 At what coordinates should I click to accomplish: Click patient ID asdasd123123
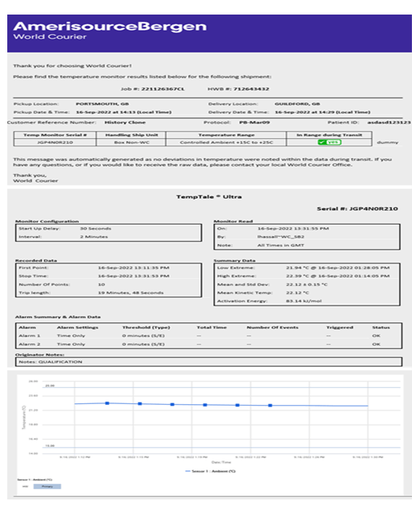click(388, 122)
